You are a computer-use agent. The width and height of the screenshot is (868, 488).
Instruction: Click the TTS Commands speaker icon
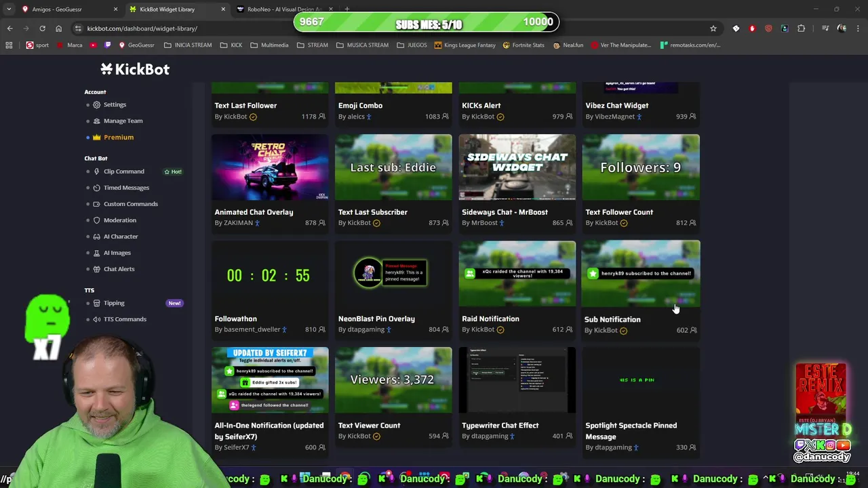[x=96, y=319]
